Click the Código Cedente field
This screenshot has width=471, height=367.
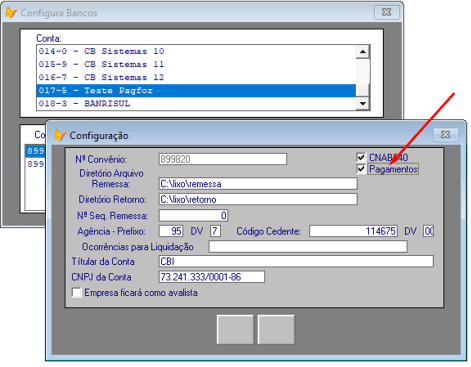[x=353, y=231]
